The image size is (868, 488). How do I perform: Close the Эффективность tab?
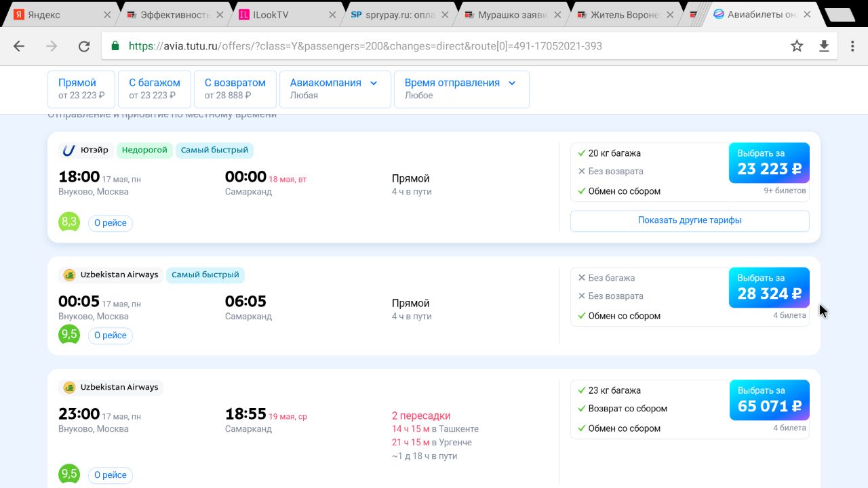(x=220, y=14)
